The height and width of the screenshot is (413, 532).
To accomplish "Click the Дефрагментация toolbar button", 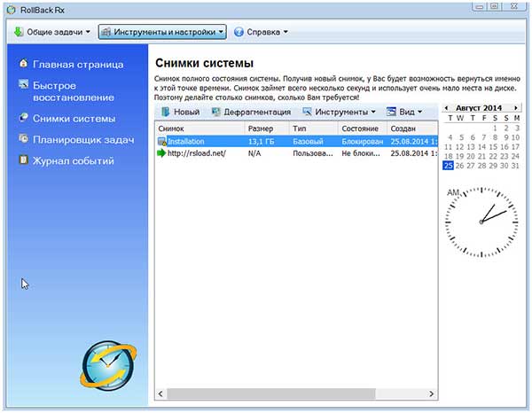I will point(251,112).
